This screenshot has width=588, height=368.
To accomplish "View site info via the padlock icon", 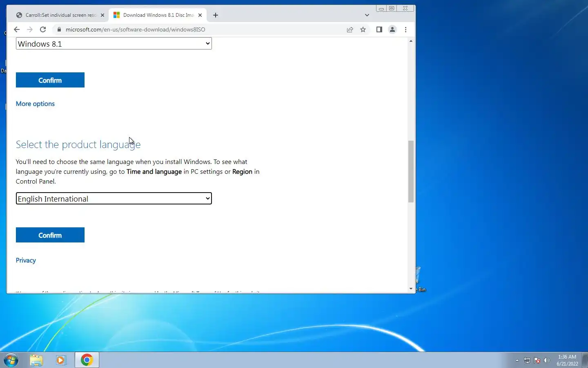I will [59, 29].
